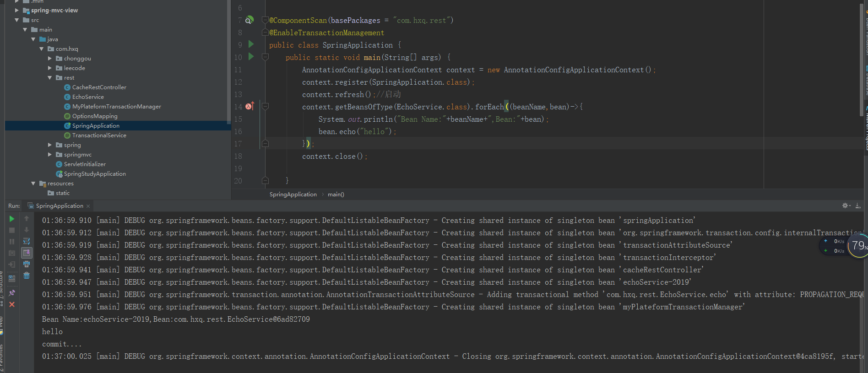Open ServletInitializer class

pos(81,164)
